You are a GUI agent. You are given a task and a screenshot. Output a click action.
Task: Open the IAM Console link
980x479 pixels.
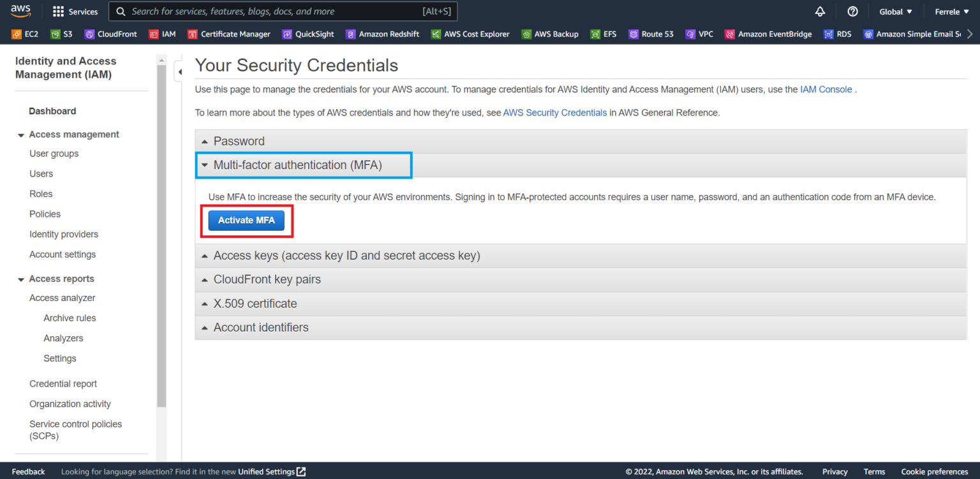pyautogui.click(x=826, y=89)
